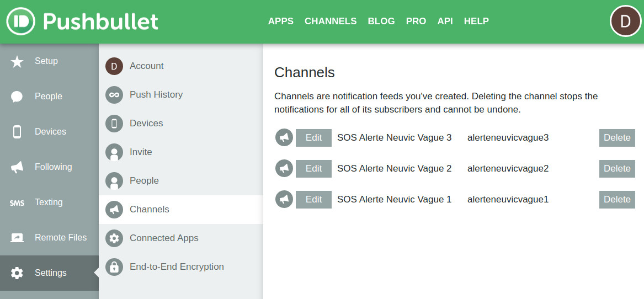Go to the BLOG header link
This screenshot has width=644, height=299.
pyautogui.click(x=381, y=21)
